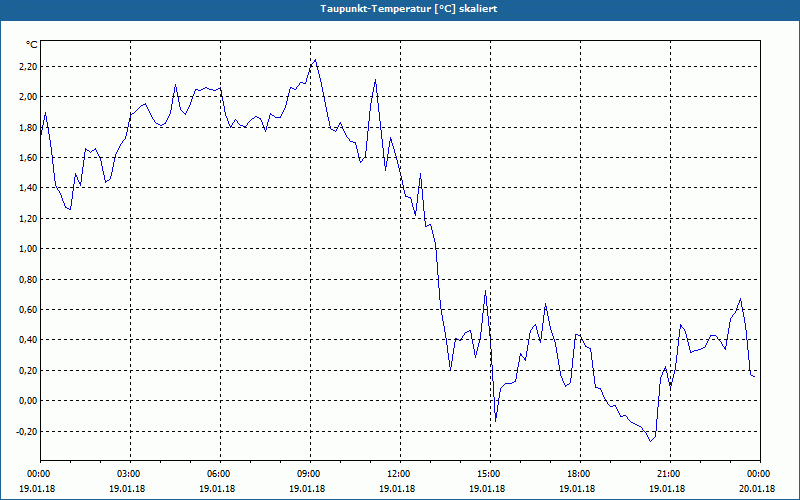Select the 1,60 y-axis label
Screen dimensions: 800x500
28,158
